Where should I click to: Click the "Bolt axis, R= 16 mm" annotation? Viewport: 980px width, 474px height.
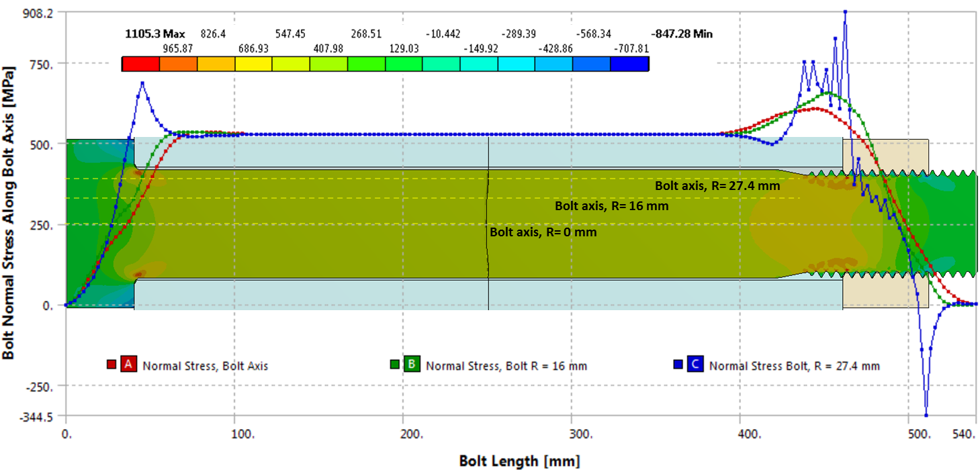coord(611,206)
